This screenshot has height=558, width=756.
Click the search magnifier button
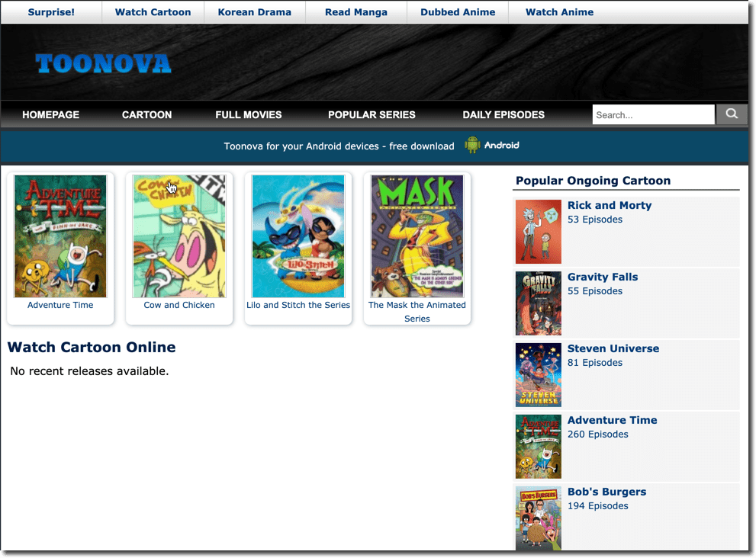point(732,114)
